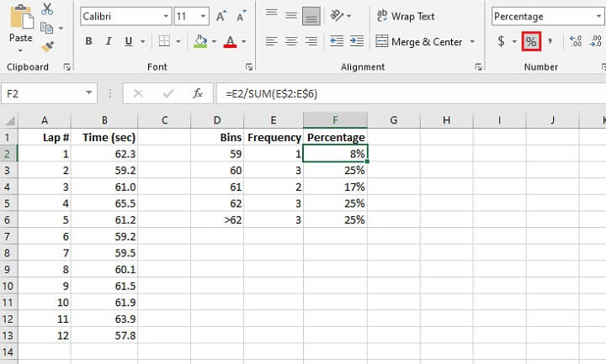
Task: Select cell F2 showing 8%
Action: point(335,154)
